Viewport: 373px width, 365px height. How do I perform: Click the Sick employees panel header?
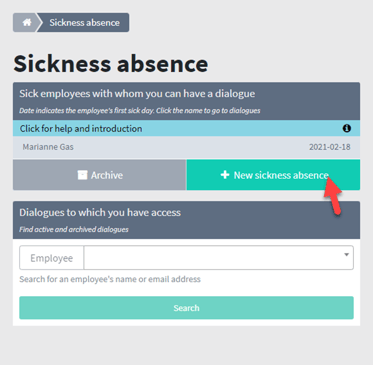pyautogui.click(x=137, y=94)
